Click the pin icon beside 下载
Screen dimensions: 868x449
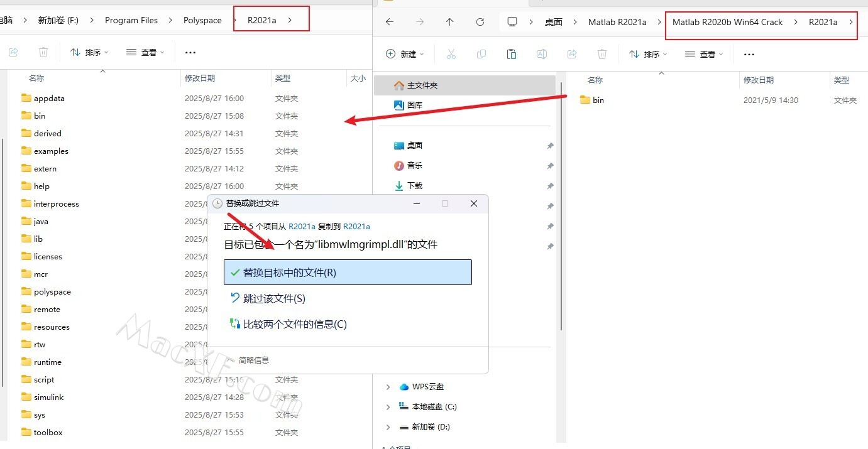pyautogui.click(x=550, y=186)
